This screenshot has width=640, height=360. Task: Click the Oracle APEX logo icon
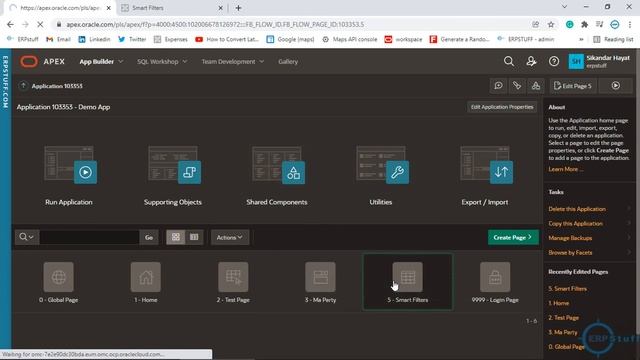click(29, 62)
